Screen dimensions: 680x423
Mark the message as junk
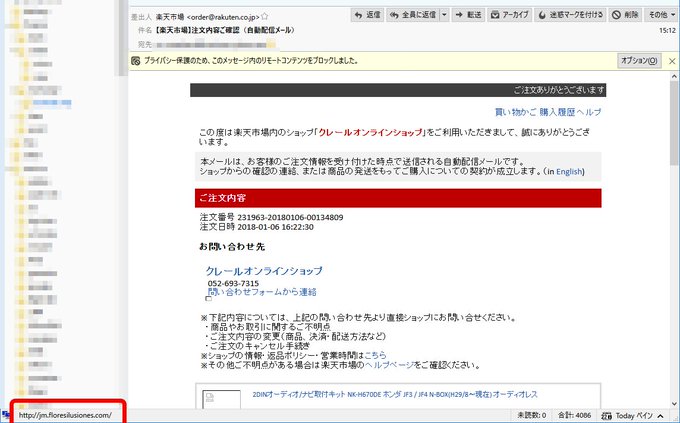click(570, 15)
